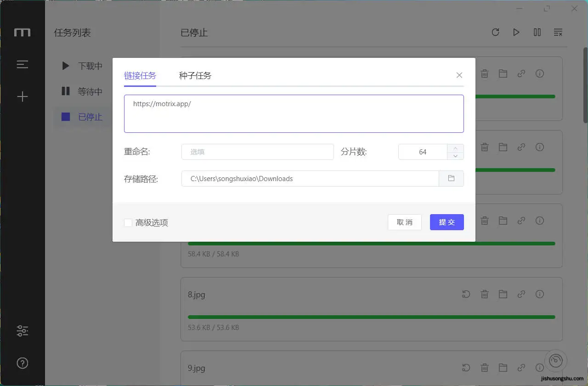
Task: Select the 已停止 task category
Action: tap(82, 117)
